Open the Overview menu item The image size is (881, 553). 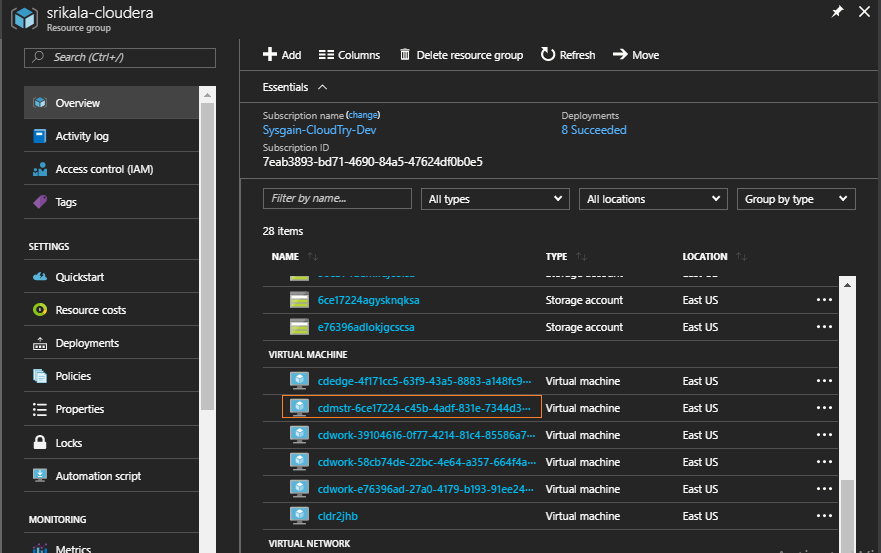pyautogui.click(x=111, y=103)
